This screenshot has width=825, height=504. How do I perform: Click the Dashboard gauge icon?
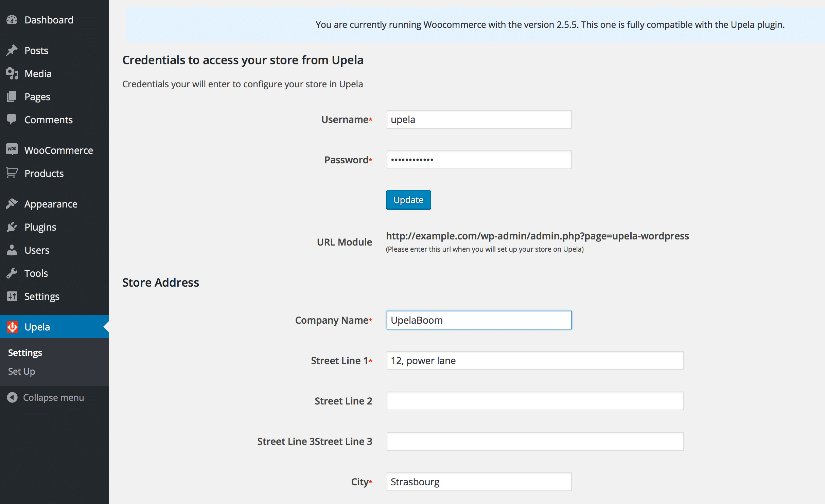[12, 20]
